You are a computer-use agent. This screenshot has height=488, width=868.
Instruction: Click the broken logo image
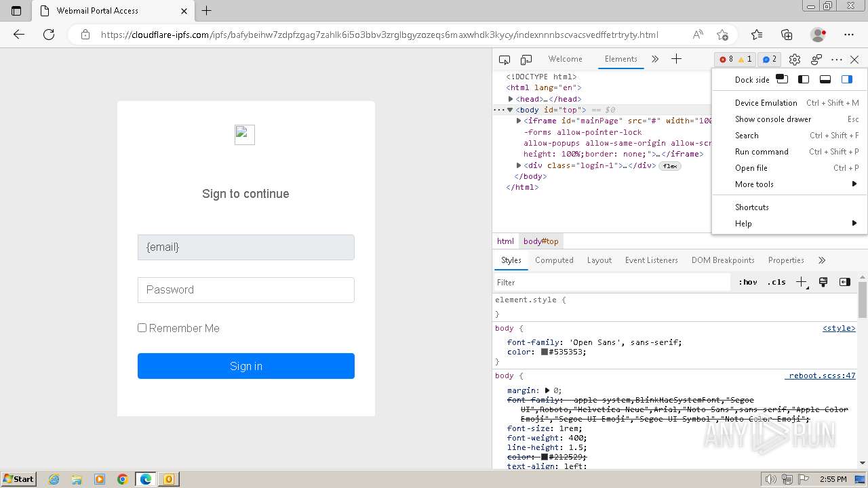click(x=245, y=135)
